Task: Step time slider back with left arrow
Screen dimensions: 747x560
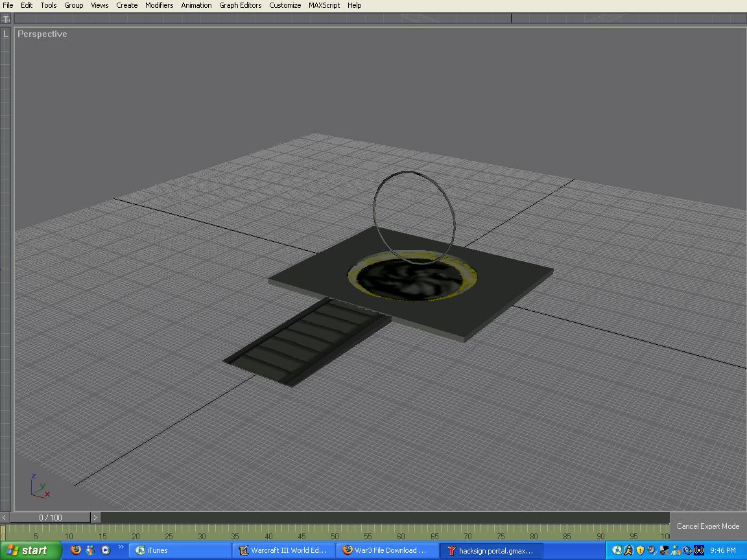Action: [x=5, y=517]
